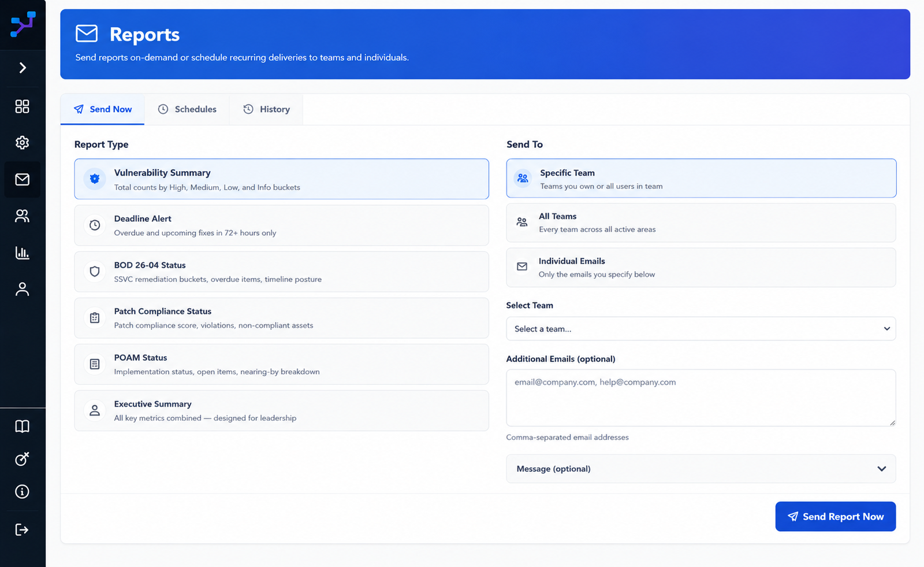Screen dimensions: 924x567
Task: Choose All Teams as recipient
Action: pos(701,223)
